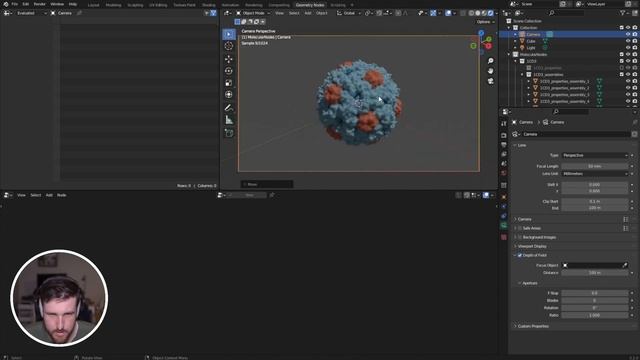
Task: Open the Object Mode dropdown
Action: coord(253,13)
